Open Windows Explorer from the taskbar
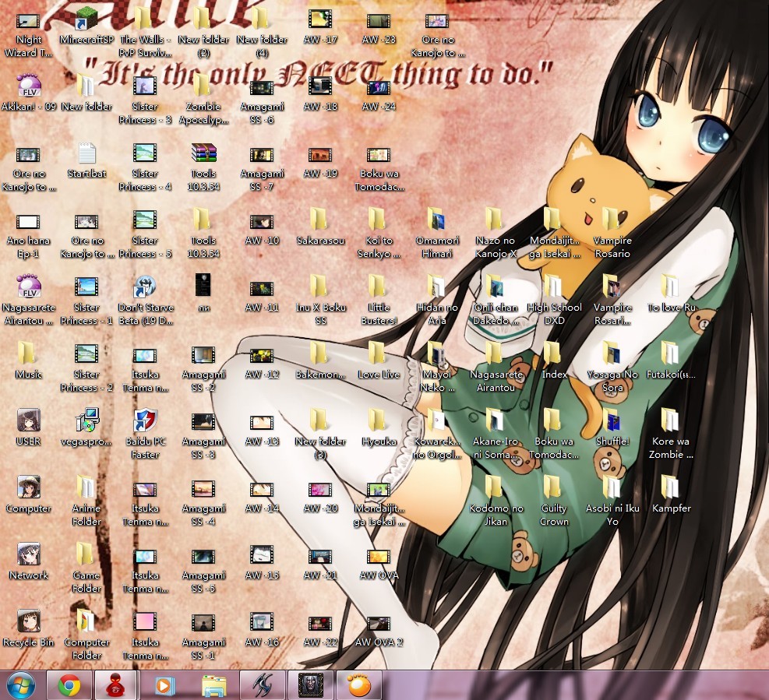This screenshot has width=769, height=700. [213, 686]
